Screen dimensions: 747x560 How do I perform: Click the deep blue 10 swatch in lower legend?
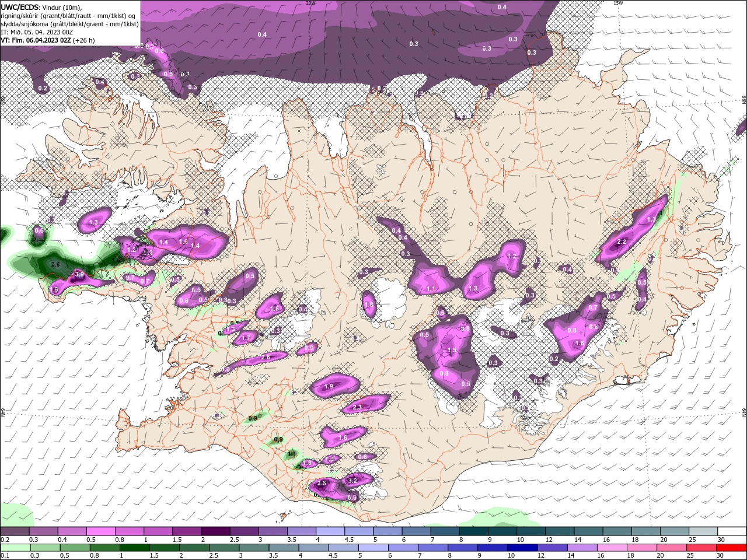(522, 548)
